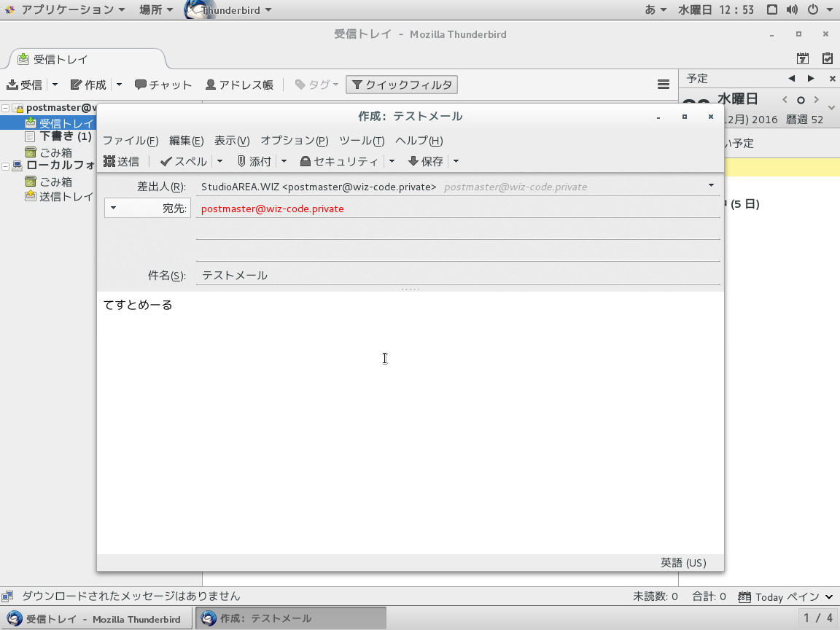This screenshot has width=840, height=630.
Task: Open ツール(T) menu
Action: click(x=362, y=140)
